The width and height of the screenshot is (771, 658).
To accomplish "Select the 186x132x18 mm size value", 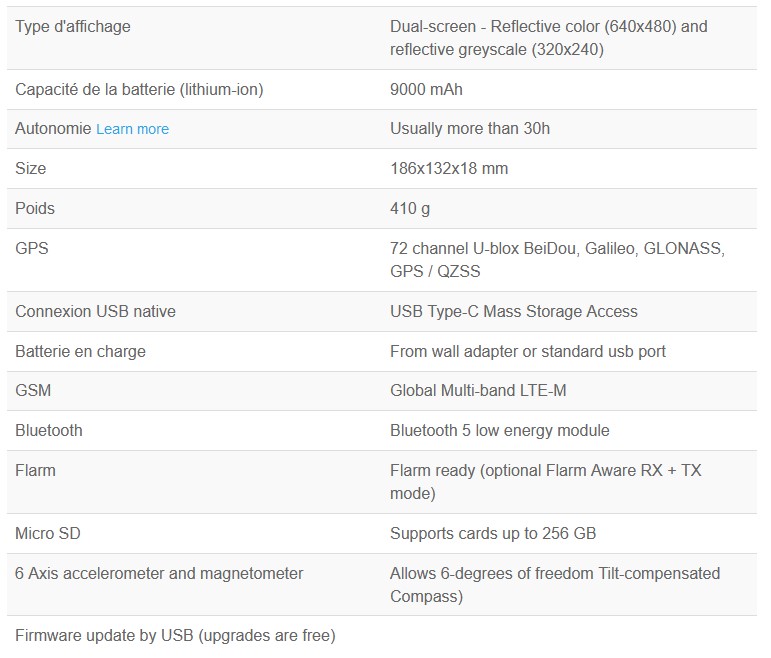I will click(x=449, y=169).
